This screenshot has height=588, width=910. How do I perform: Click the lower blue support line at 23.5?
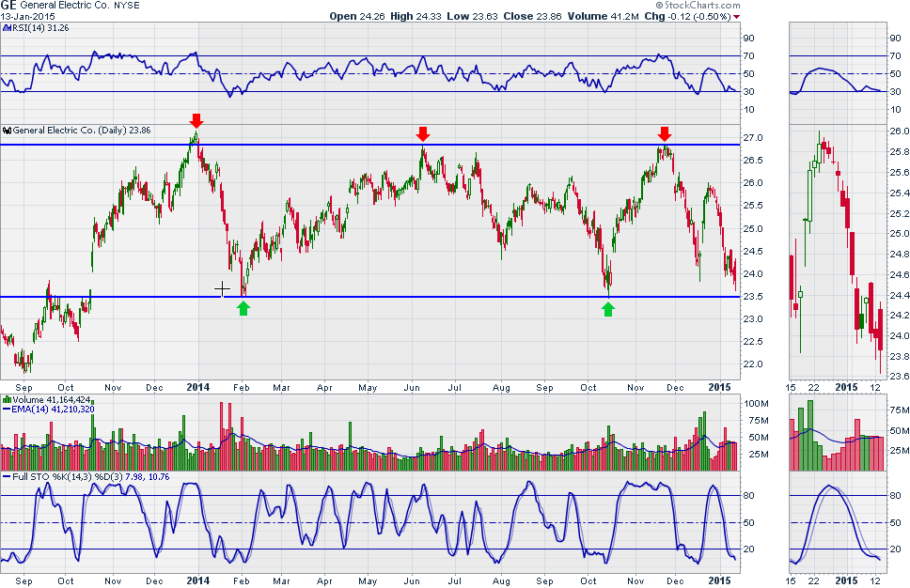[370, 297]
